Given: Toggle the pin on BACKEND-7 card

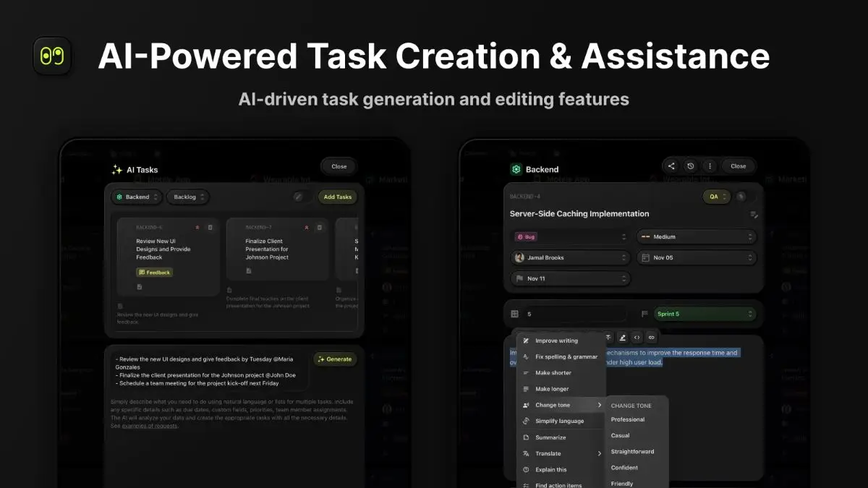Looking at the screenshot, I should 307,228.
